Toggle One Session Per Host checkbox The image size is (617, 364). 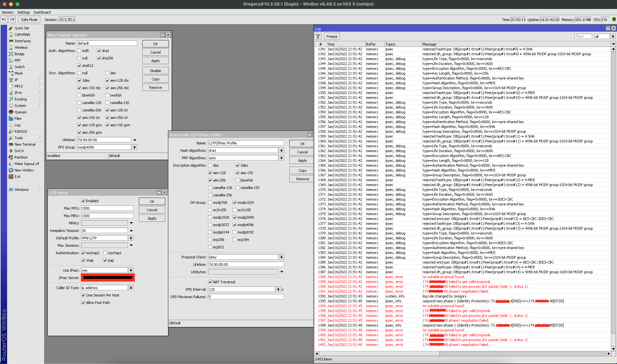(83, 295)
